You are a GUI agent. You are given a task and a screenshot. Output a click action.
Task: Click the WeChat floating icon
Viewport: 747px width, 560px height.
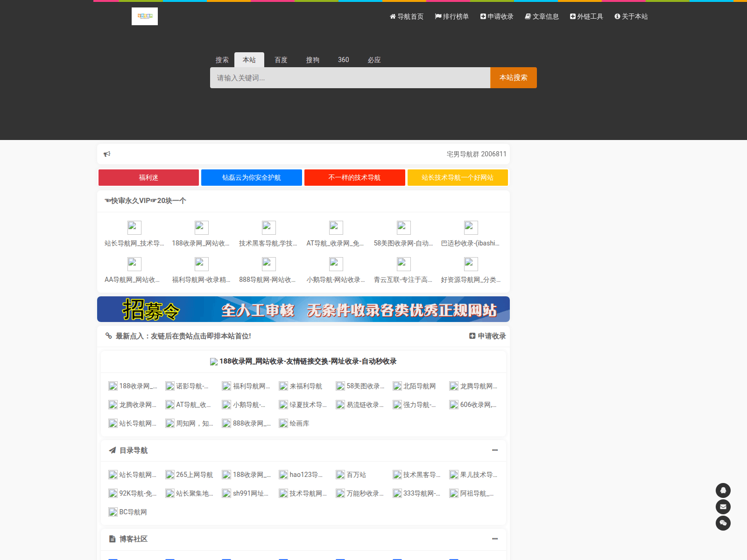click(723, 523)
